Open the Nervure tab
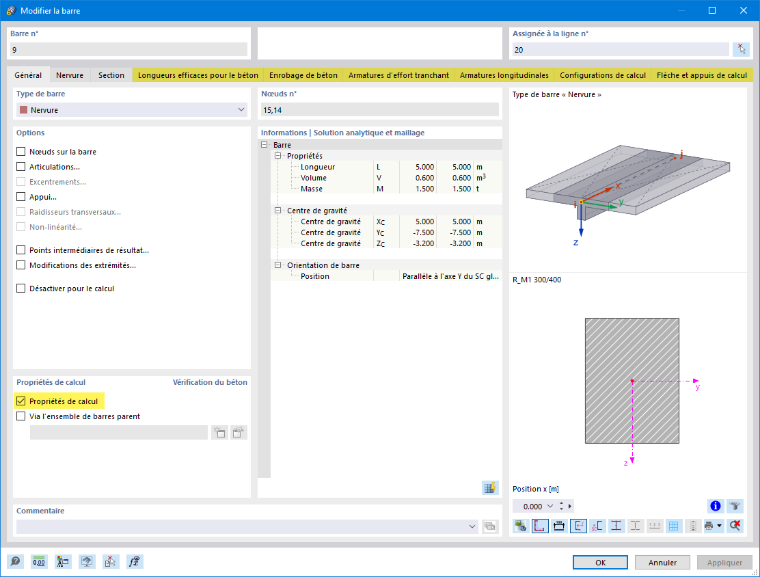The image size is (760, 577). click(69, 75)
